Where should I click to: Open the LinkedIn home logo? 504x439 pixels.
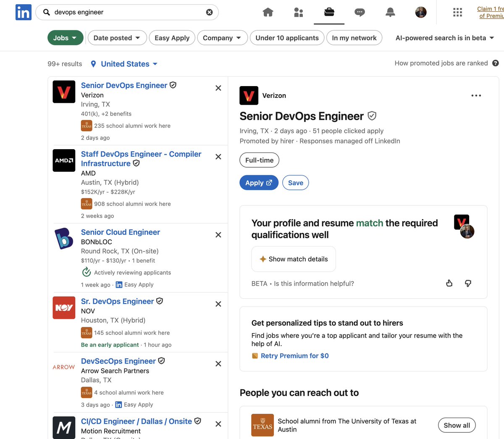point(24,12)
